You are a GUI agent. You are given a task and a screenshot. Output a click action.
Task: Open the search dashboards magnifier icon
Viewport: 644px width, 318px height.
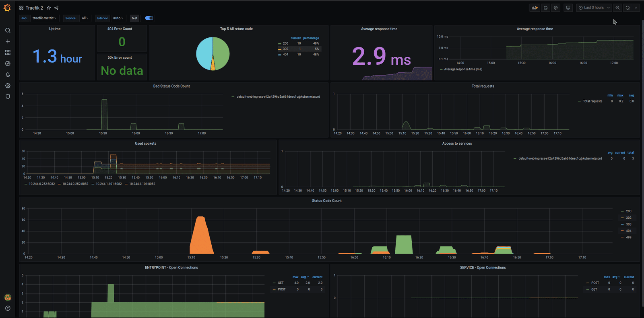(x=8, y=31)
